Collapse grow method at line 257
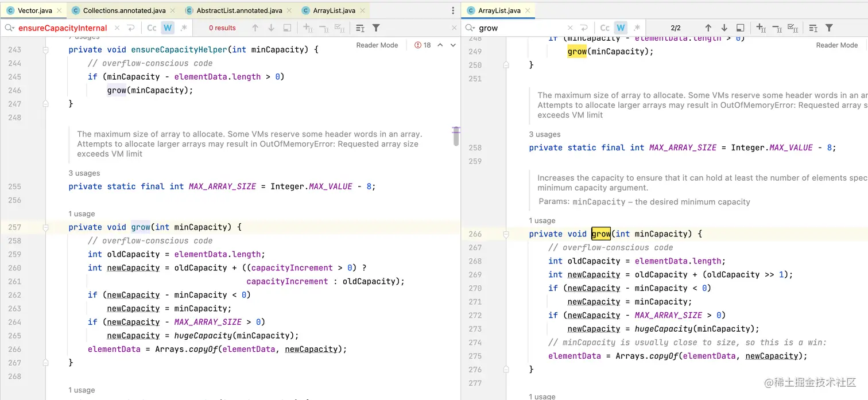 coord(45,227)
